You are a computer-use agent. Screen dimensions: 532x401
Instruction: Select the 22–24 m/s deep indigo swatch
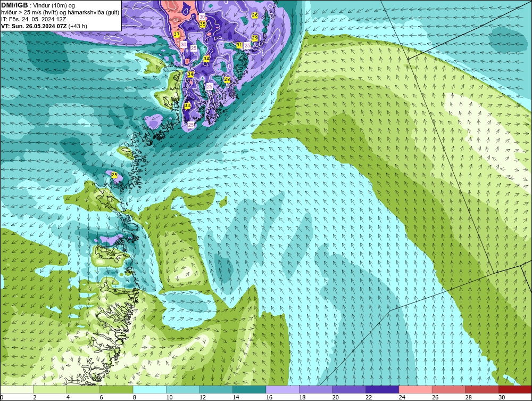pos(383,389)
